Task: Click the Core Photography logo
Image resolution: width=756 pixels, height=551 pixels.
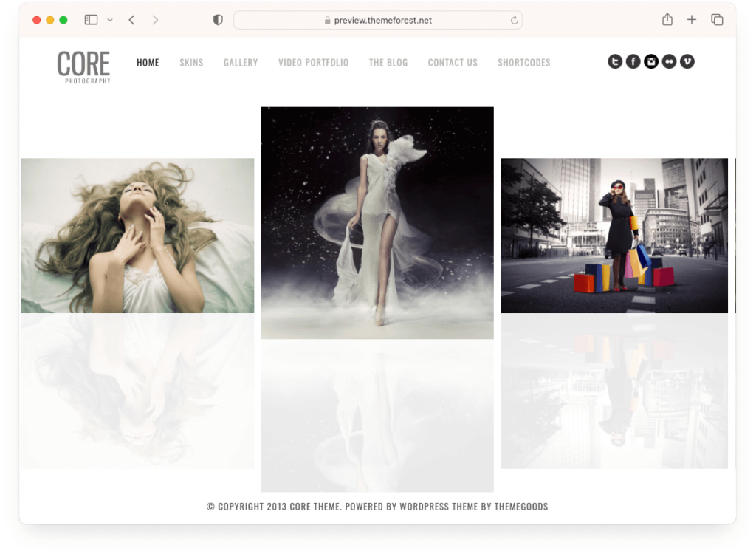Action: [83, 66]
